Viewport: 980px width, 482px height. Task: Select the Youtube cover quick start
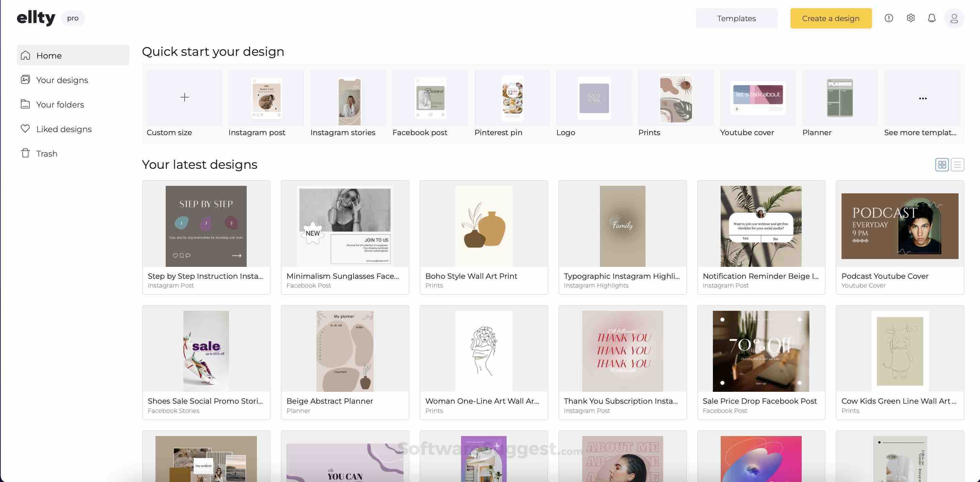[757, 98]
